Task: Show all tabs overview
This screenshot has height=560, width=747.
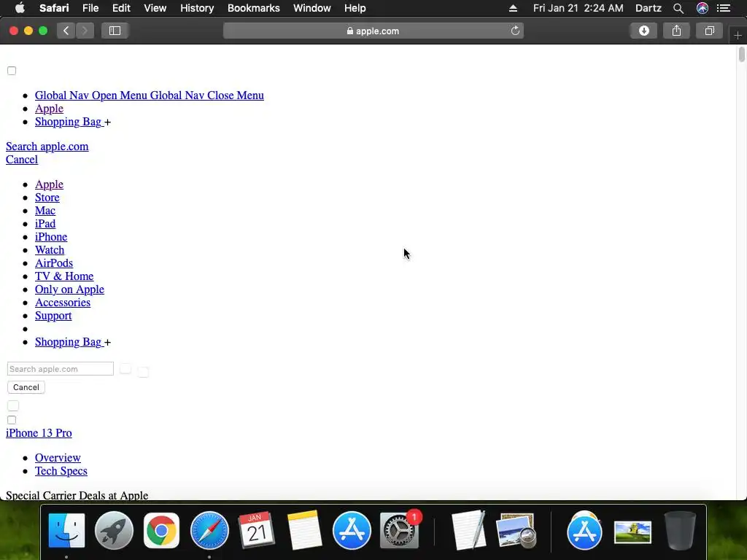Action: click(709, 31)
